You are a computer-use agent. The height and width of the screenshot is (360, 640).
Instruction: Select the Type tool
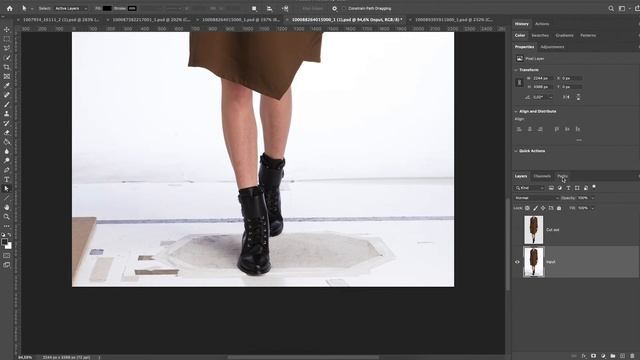(x=7, y=180)
